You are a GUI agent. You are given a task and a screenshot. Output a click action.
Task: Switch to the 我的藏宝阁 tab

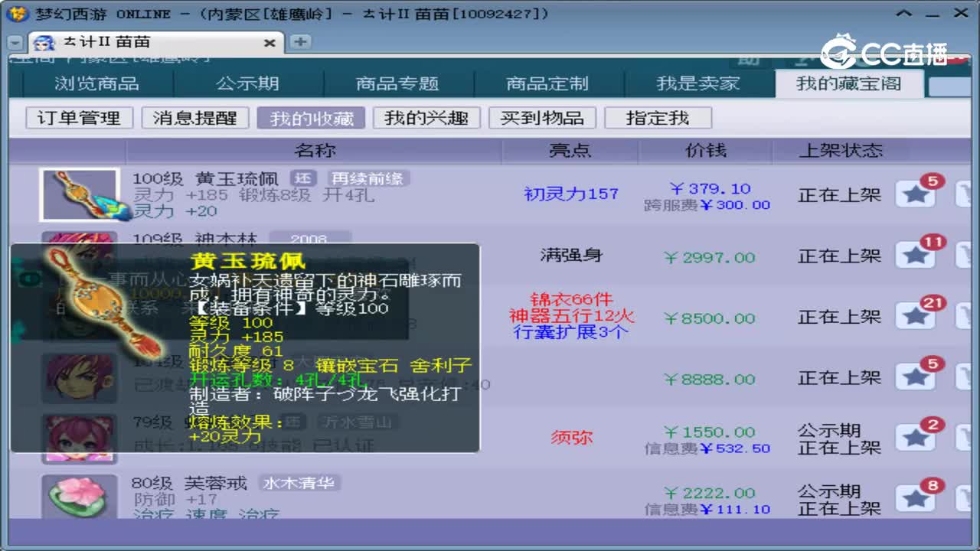point(848,84)
